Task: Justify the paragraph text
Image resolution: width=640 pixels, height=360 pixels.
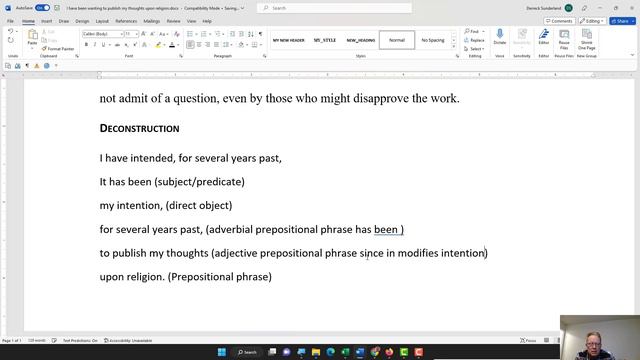Action: coord(216,44)
